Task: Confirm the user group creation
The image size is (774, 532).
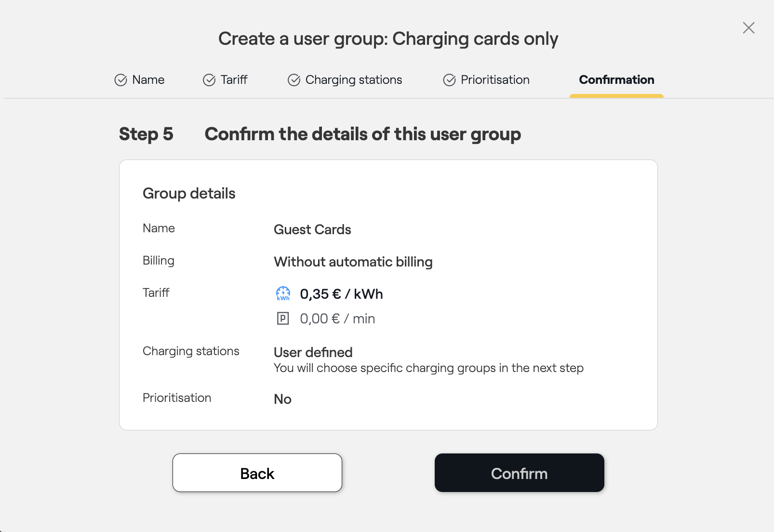Action: [x=519, y=473]
